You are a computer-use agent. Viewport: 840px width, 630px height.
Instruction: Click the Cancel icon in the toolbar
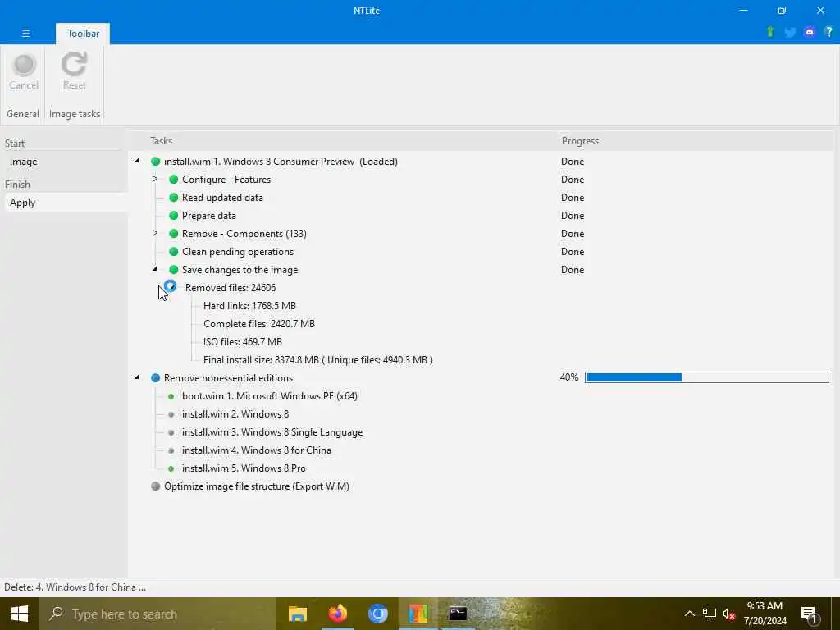[24, 65]
